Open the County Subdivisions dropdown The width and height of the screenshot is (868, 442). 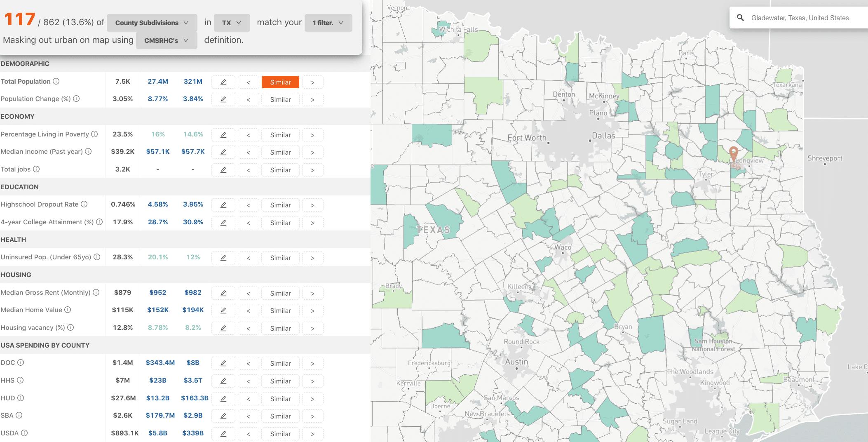(152, 23)
